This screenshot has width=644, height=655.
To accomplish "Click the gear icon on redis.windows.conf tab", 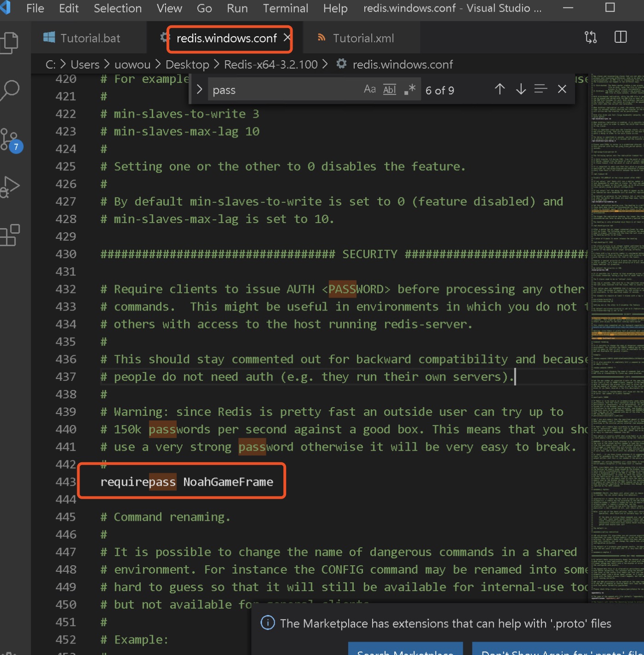I will pyautogui.click(x=165, y=37).
